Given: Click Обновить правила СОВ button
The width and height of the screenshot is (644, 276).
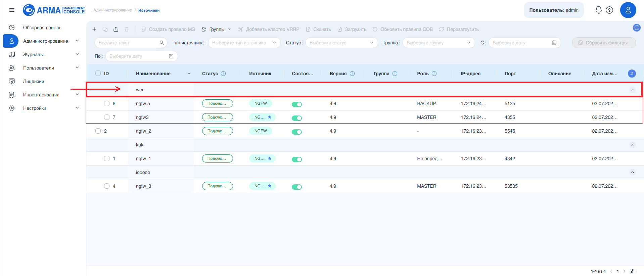Looking at the screenshot, I should [403, 29].
